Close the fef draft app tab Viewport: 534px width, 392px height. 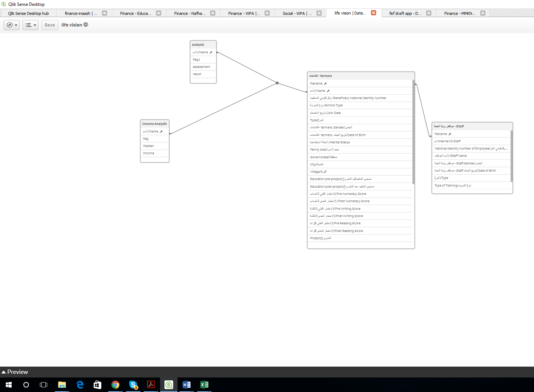[x=429, y=13]
